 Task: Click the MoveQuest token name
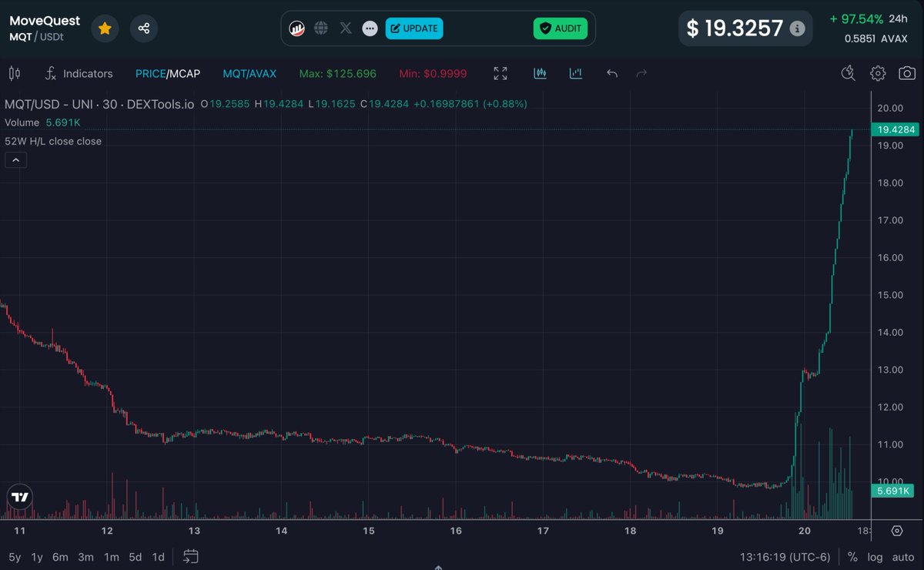click(x=45, y=21)
